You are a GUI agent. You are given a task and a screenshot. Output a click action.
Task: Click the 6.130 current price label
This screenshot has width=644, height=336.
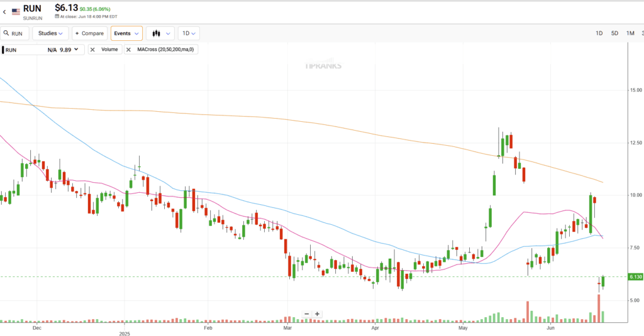coord(636,277)
